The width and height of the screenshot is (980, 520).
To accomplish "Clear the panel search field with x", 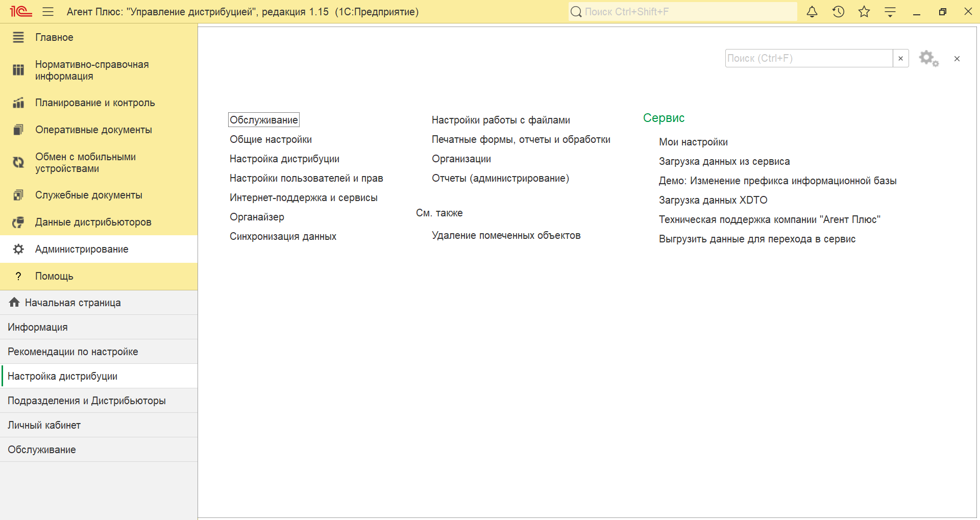I will (901, 58).
